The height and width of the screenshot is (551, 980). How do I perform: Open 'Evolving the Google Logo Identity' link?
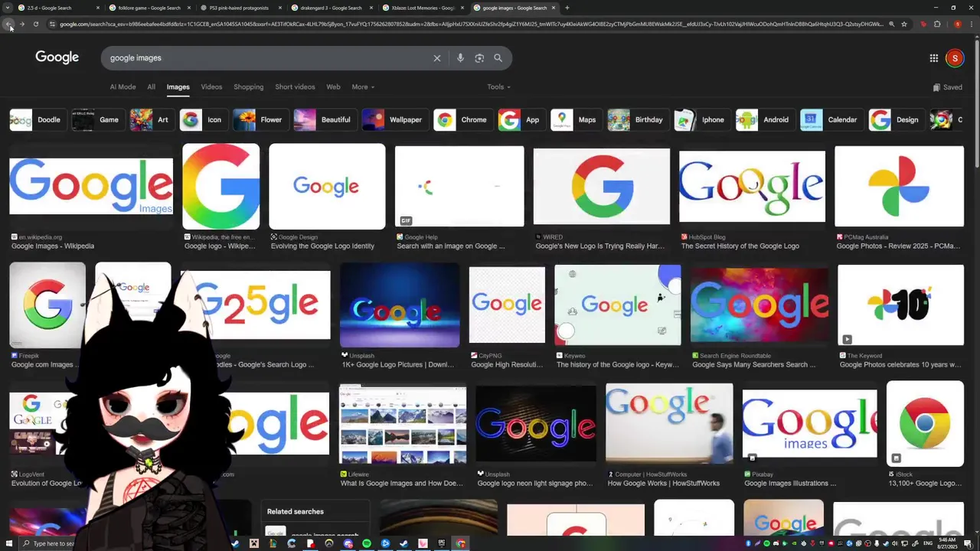pos(322,246)
